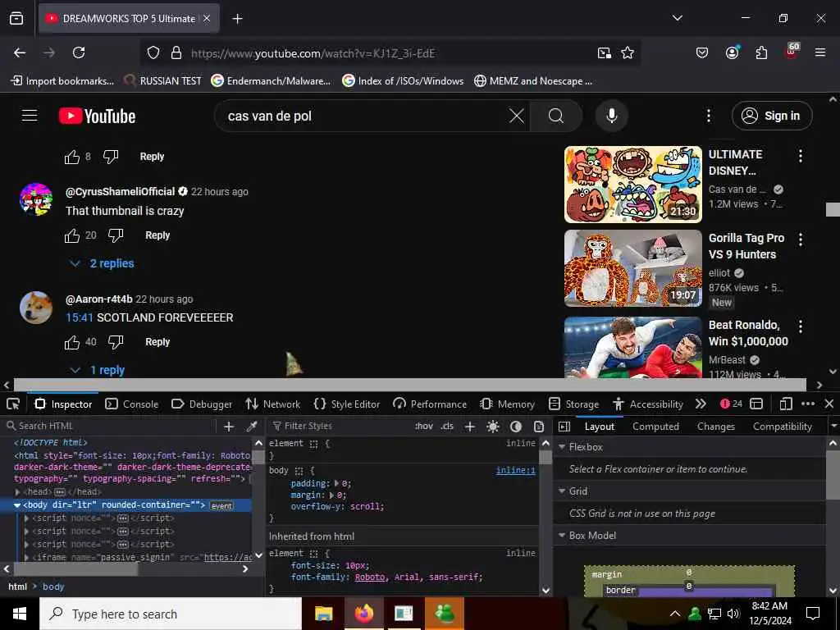Screen dimensions: 840x630
Task: Switch to the Console tab
Action: pyautogui.click(x=132, y=404)
